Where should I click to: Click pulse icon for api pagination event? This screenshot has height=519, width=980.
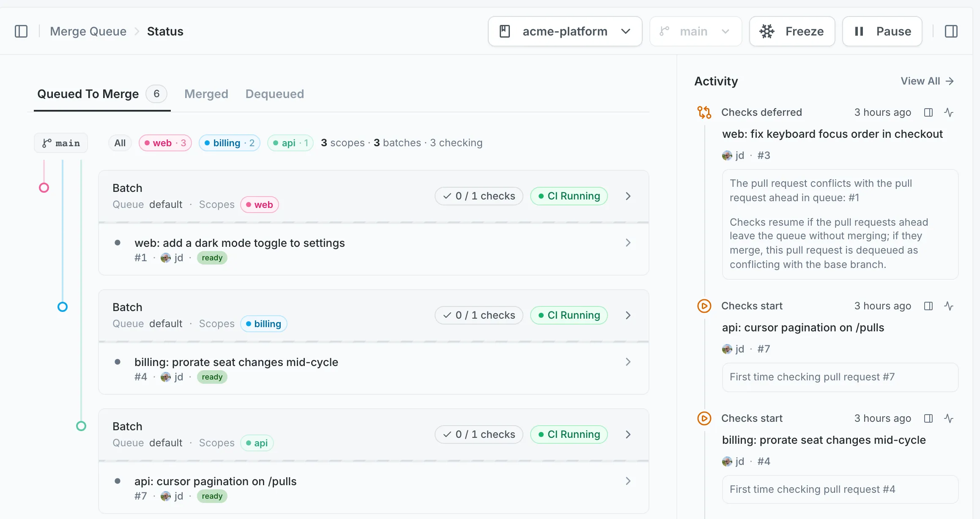tap(949, 306)
